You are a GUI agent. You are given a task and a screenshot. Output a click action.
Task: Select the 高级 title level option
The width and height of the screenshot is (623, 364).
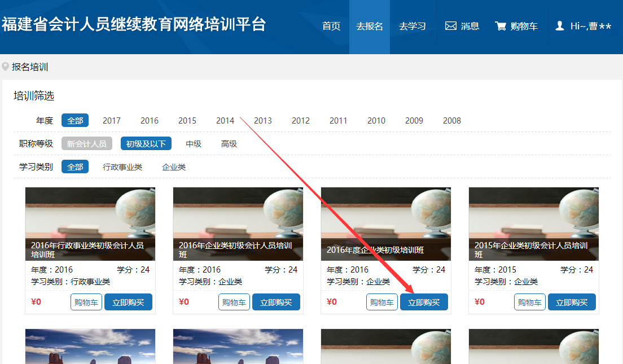(229, 144)
